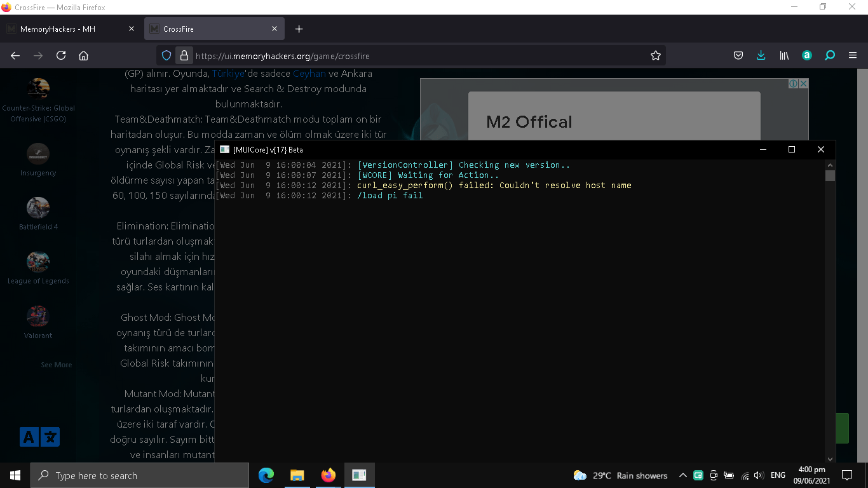Viewport: 868px width, 488px height.
Task: Open File Explorer from taskbar
Action: pyautogui.click(x=297, y=475)
